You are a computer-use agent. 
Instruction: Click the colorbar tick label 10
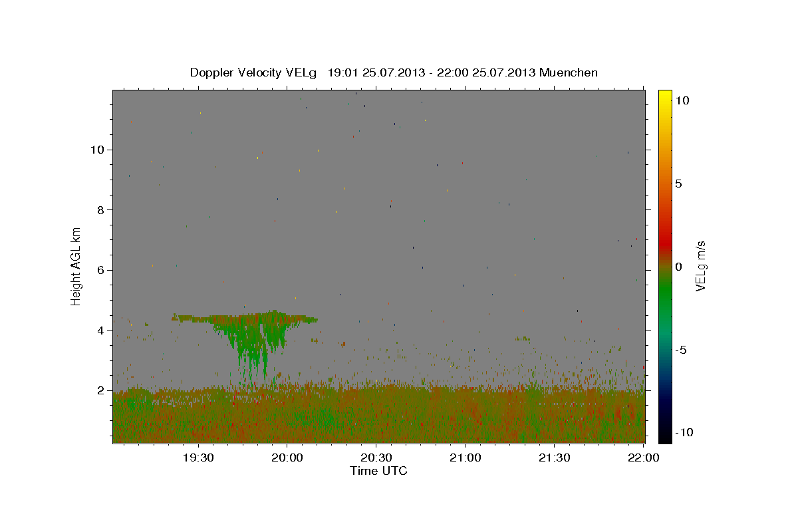point(682,100)
